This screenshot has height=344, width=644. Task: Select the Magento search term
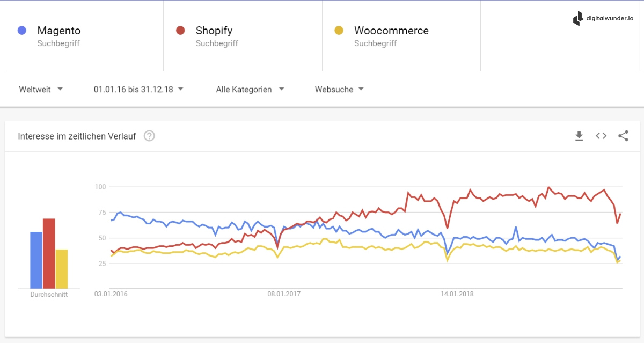[59, 31]
